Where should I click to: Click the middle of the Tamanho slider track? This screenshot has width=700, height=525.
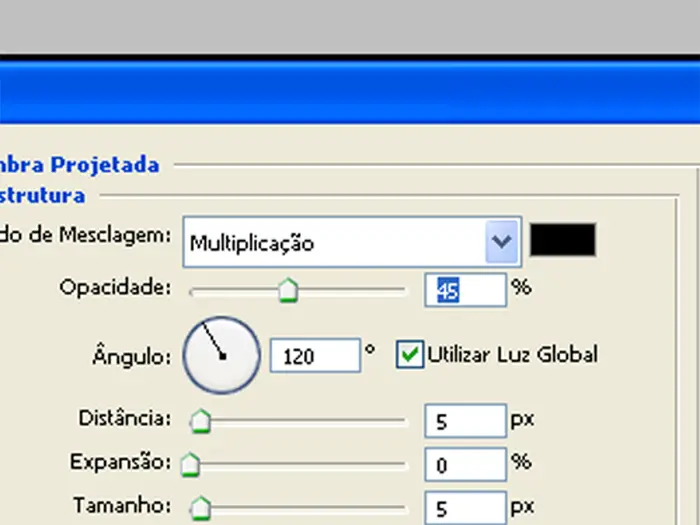(x=300, y=508)
